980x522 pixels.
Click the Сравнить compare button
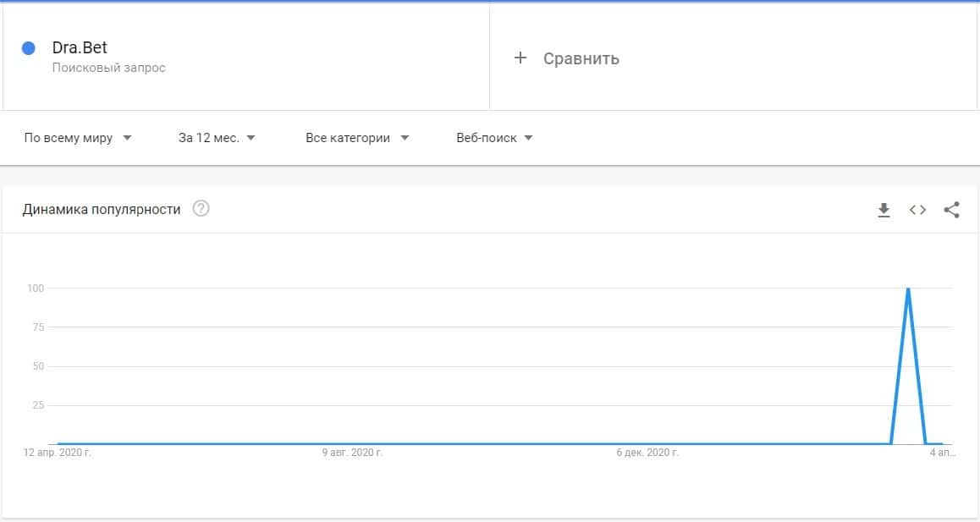(581, 58)
